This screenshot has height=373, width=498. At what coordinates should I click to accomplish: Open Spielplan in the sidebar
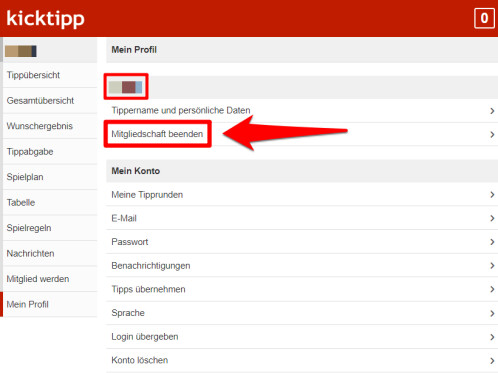50,177
